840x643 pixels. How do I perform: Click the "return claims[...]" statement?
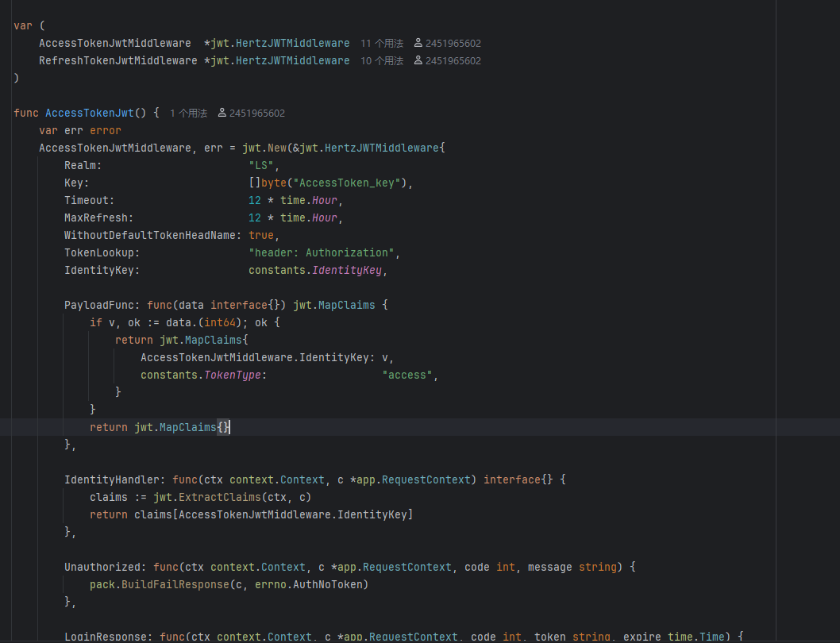(251, 515)
